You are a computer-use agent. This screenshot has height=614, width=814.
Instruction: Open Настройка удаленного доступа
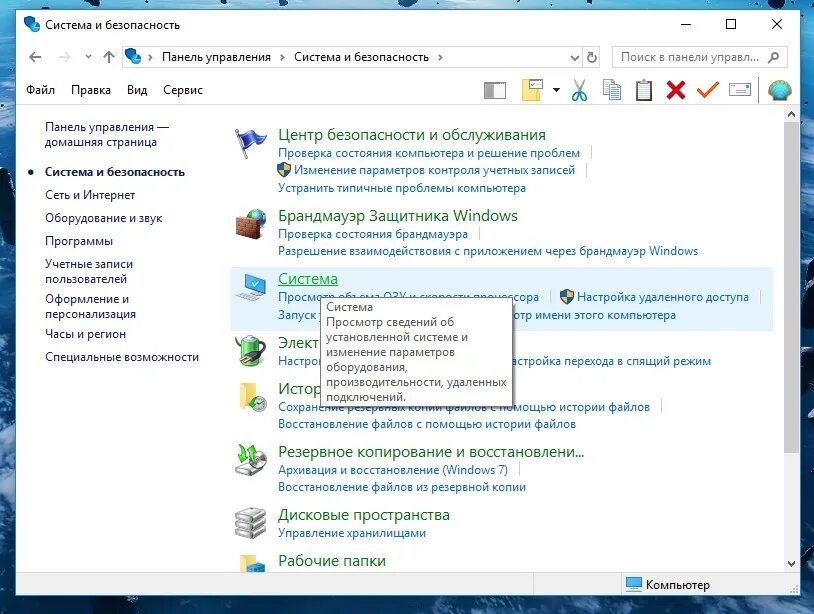click(663, 297)
